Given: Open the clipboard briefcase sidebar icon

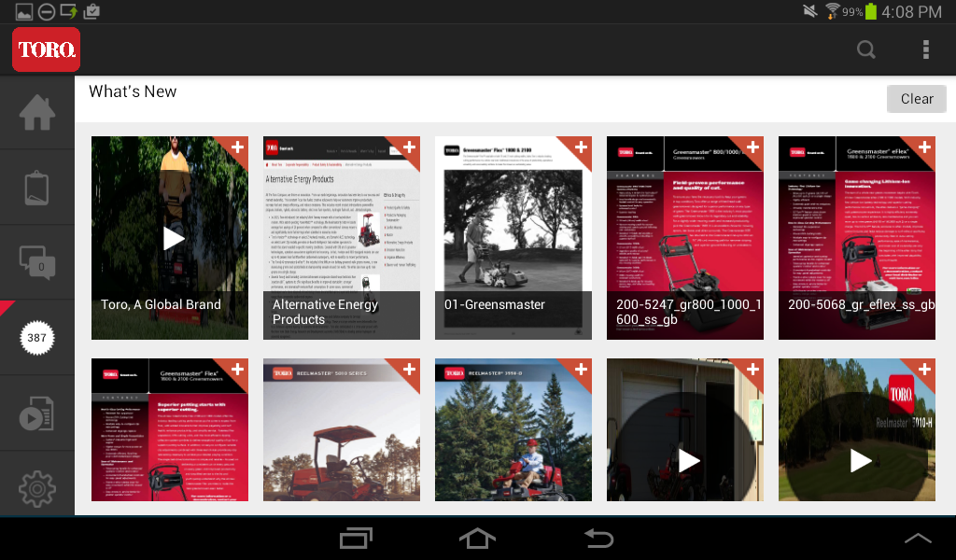Looking at the screenshot, I should (36, 188).
